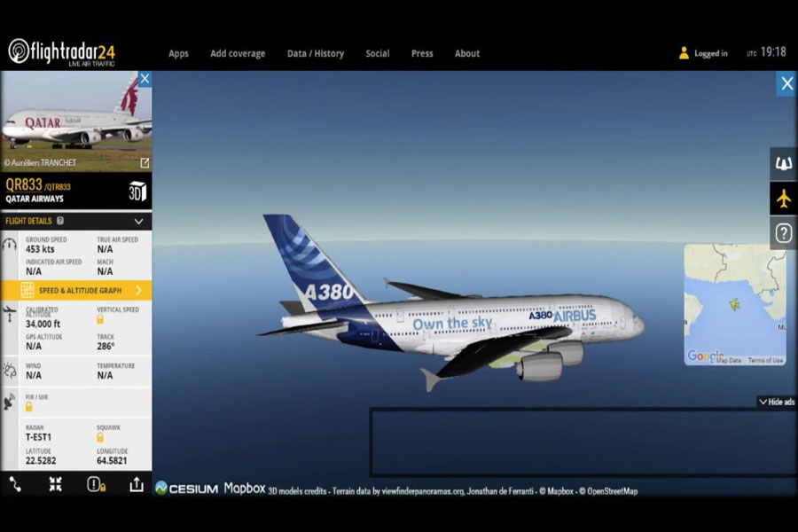The height and width of the screenshot is (532, 798).
Task: Click the radar T-EST1 value
Action: [39, 437]
